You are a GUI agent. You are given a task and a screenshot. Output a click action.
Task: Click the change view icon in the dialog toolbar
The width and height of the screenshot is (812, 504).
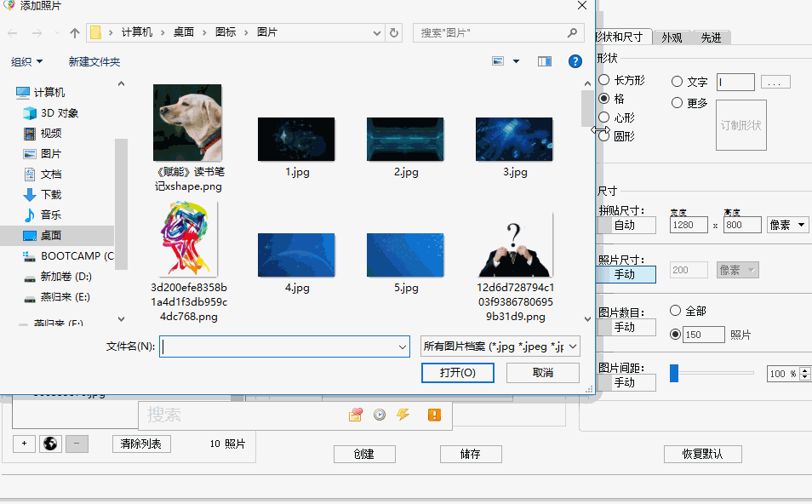point(499,60)
